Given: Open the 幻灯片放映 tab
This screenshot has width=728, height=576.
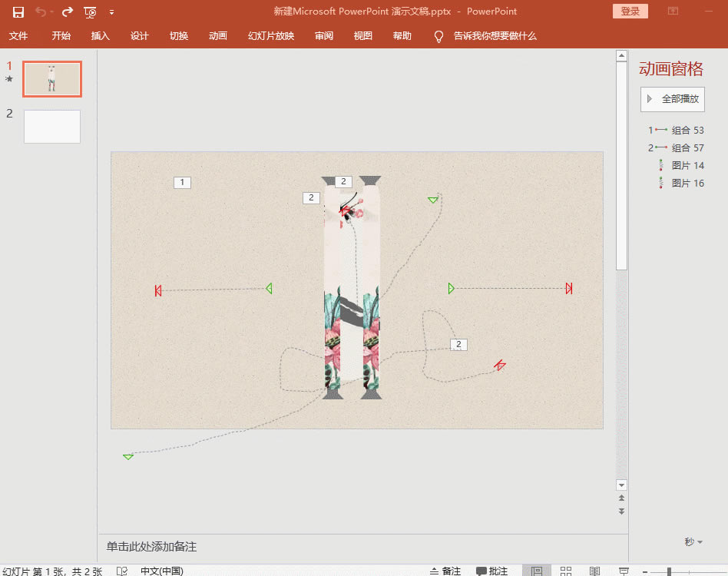Looking at the screenshot, I should (271, 36).
